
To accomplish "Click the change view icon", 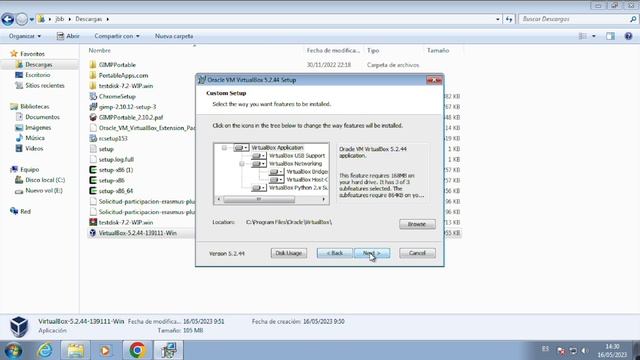I will click(x=583, y=36).
